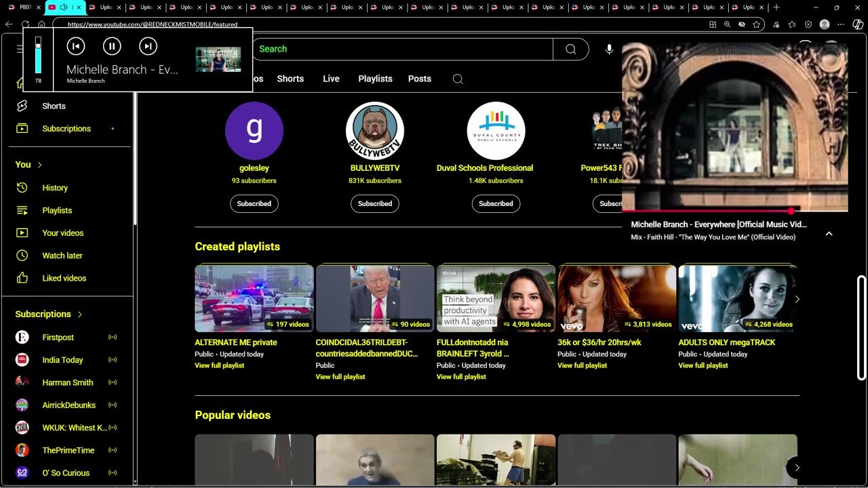This screenshot has height=488, width=868.
Task: Open the Liked videos thumbs-up icon
Action: pyautogui.click(x=22, y=278)
